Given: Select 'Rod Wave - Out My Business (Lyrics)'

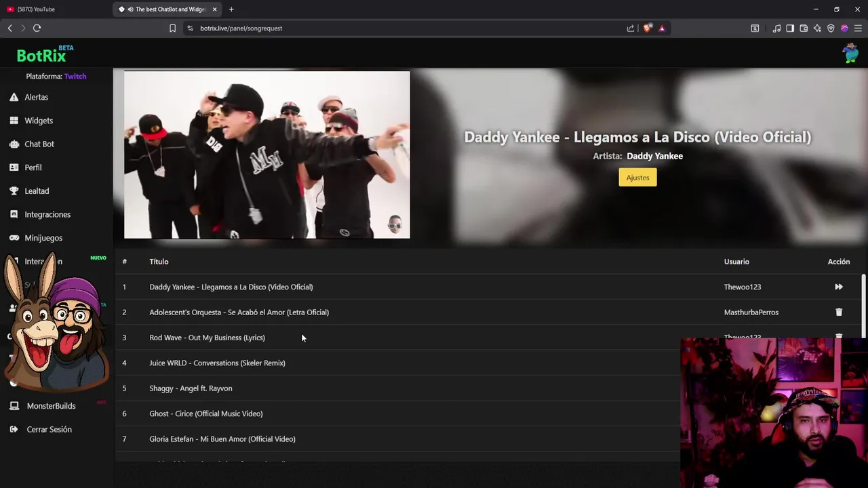Looking at the screenshot, I should tap(207, 338).
